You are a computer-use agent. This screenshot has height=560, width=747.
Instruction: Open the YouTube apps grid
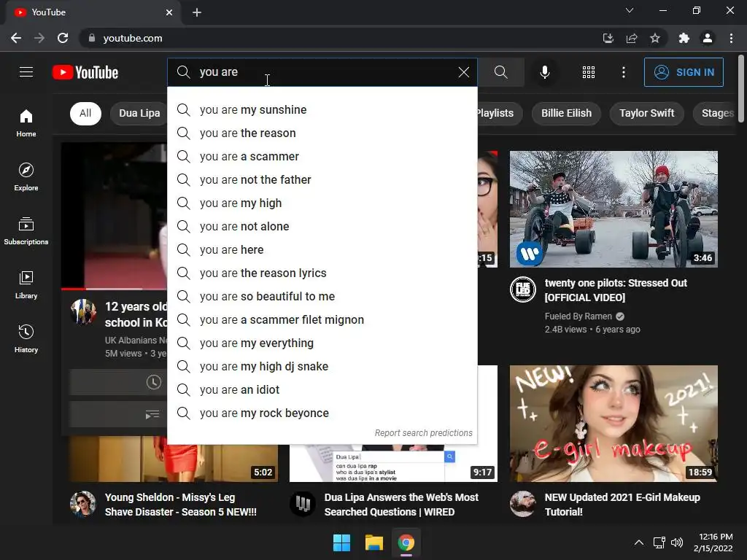point(589,72)
